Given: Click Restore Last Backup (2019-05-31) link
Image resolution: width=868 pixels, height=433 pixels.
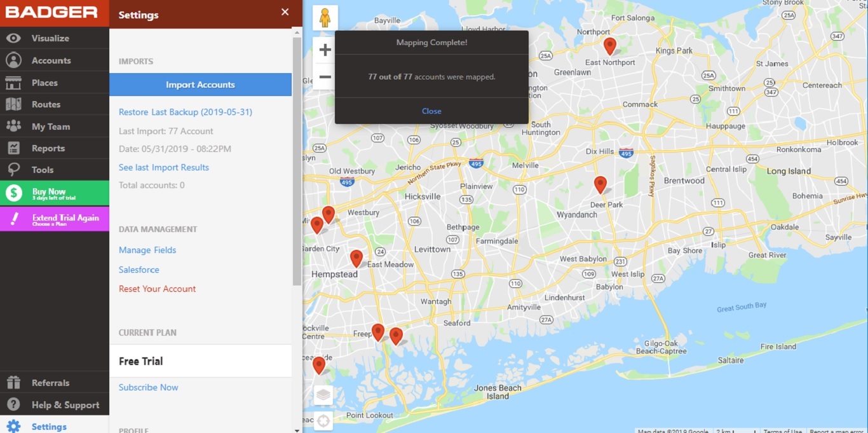Looking at the screenshot, I should (186, 112).
